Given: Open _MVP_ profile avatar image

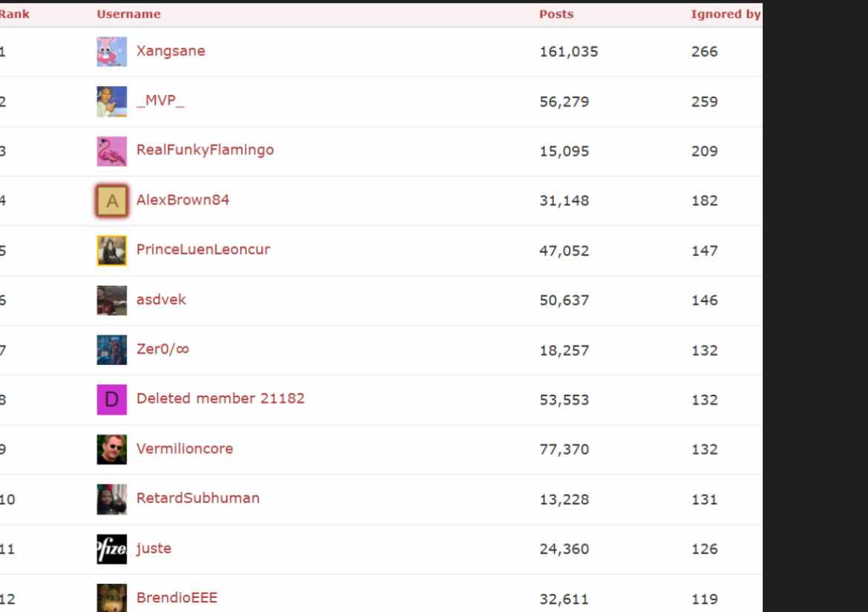Looking at the screenshot, I should tap(111, 102).
